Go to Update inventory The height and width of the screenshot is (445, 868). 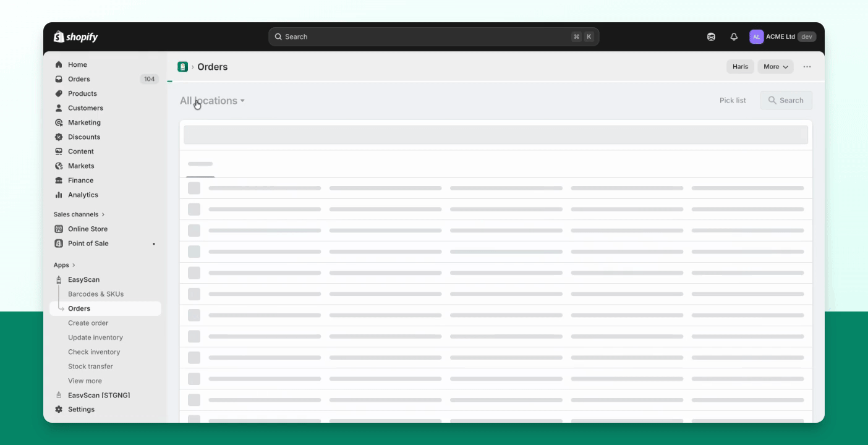coord(95,337)
